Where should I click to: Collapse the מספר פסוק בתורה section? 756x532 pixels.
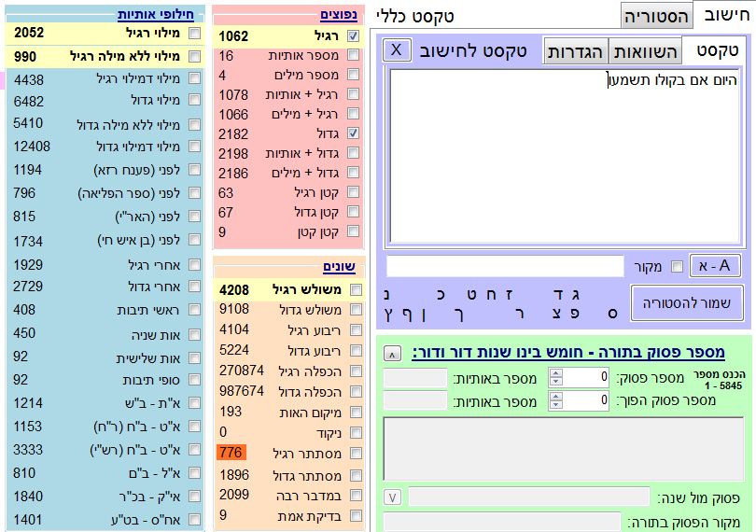pos(394,354)
